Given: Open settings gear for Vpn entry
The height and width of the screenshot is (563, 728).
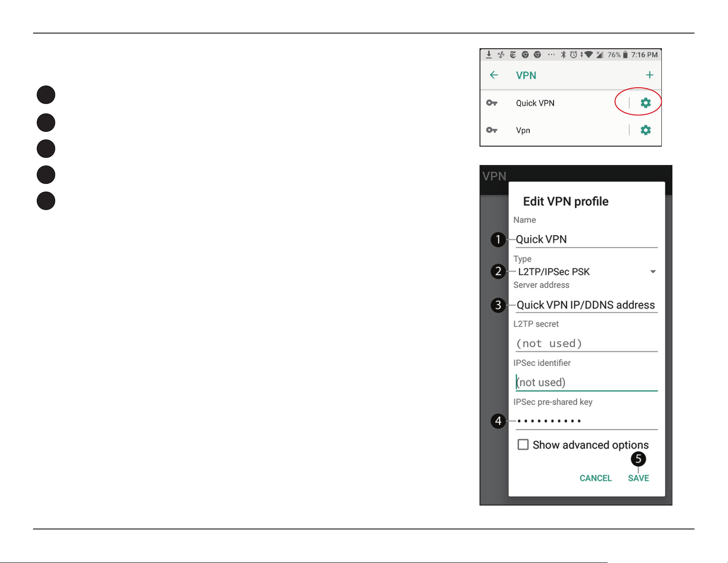Looking at the screenshot, I should (645, 130).
